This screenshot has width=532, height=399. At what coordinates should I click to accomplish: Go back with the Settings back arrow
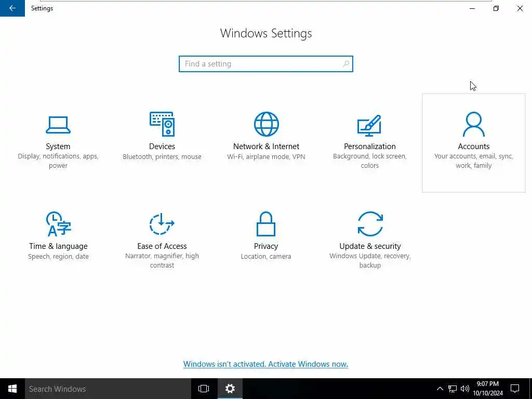12,8
